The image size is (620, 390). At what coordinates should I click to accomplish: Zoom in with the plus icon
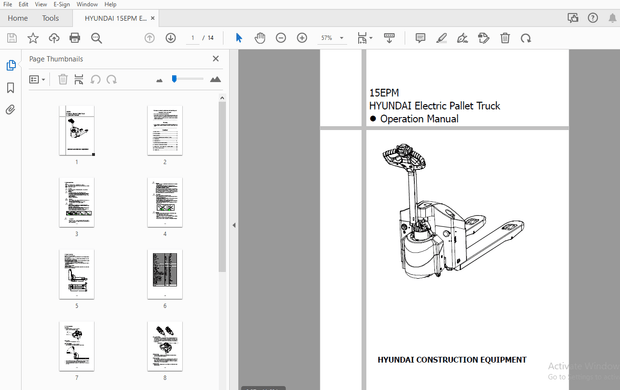click(302, 38)
